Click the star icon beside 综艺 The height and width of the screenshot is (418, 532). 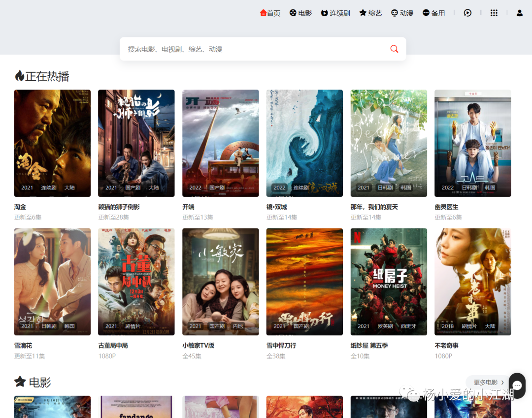click(363, 13)
